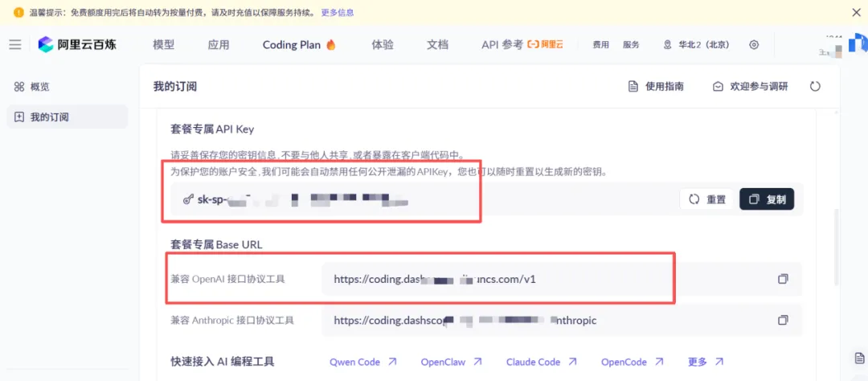This screenshot has height=381, width=868.
Task: Click the 兼容 OpenAI 接口协议工具 label
Action: pyautogui.click(x=228, y=279)
